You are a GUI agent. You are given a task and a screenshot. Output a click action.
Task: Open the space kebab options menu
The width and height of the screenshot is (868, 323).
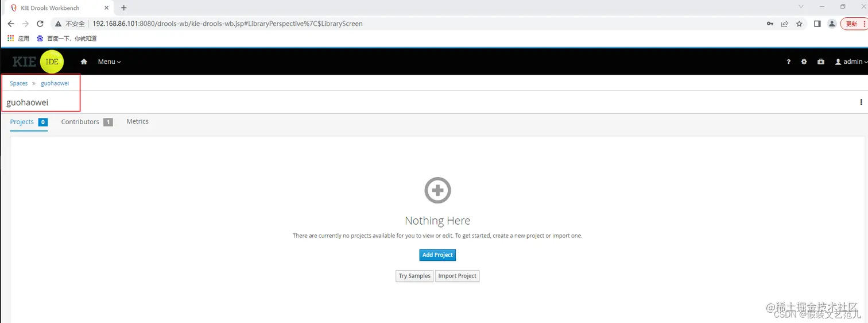(861, 102)
